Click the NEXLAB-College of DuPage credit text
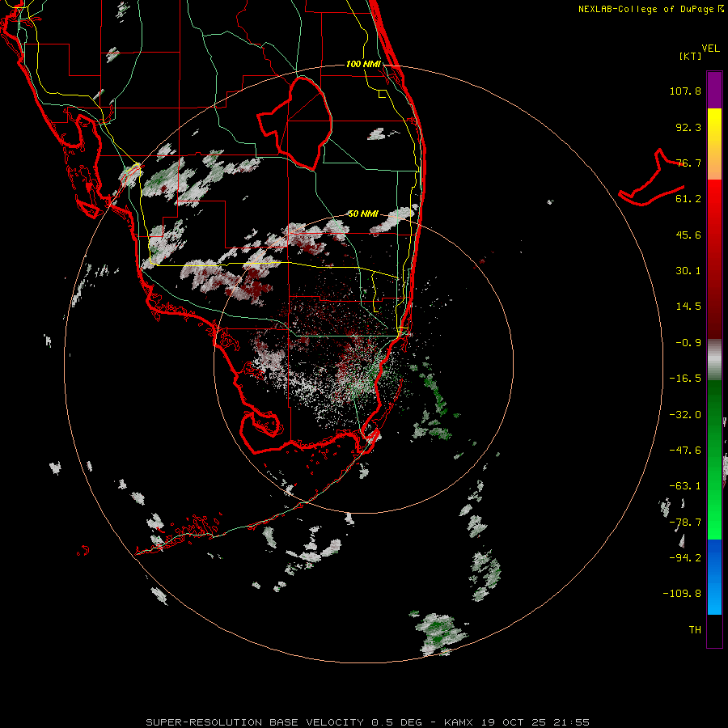 pos(651,9)
